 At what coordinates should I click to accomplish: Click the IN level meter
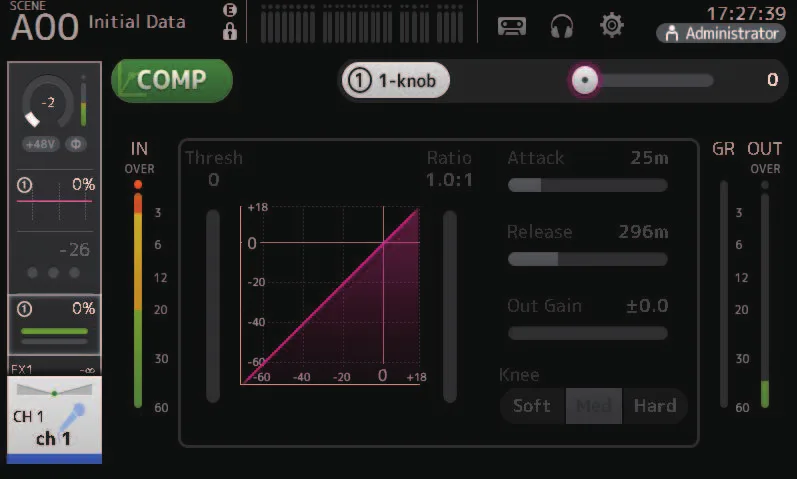coord(138,294)
